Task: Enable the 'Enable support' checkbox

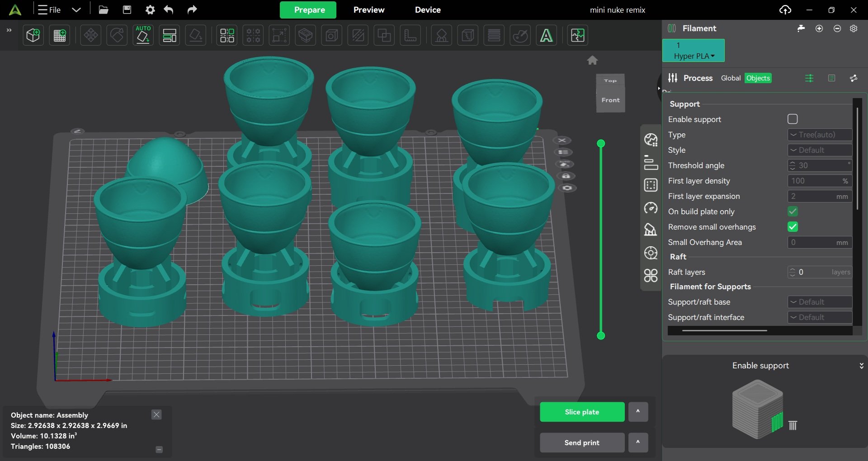Action: [793, 119]
